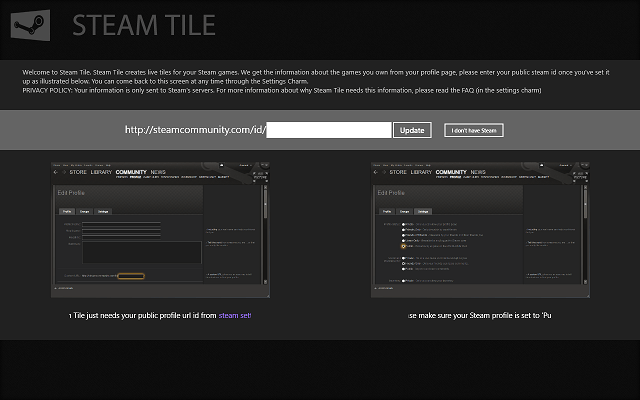The width and height of the screenshot is (640, 400).
Task: Open the profile privacy settings screenshot thumbnail
Action: (x=480, y=230)
